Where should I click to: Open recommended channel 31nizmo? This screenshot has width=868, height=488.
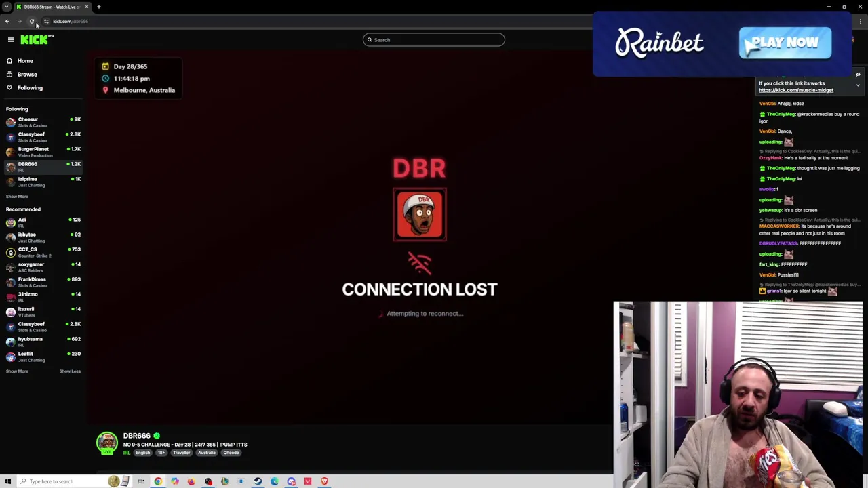43,297
